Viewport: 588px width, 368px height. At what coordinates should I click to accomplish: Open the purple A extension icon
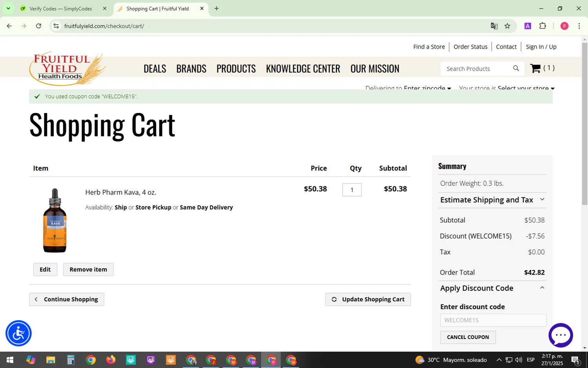(x=528, y=26)
